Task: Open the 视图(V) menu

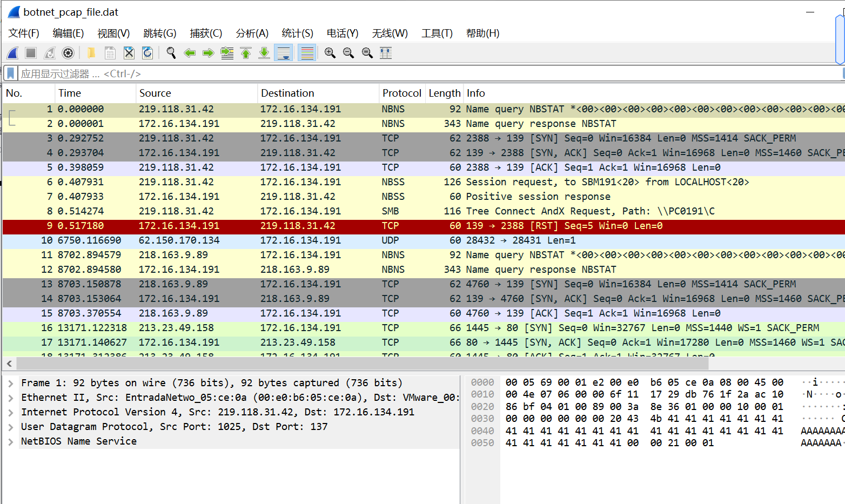Action: pos(113,33)
